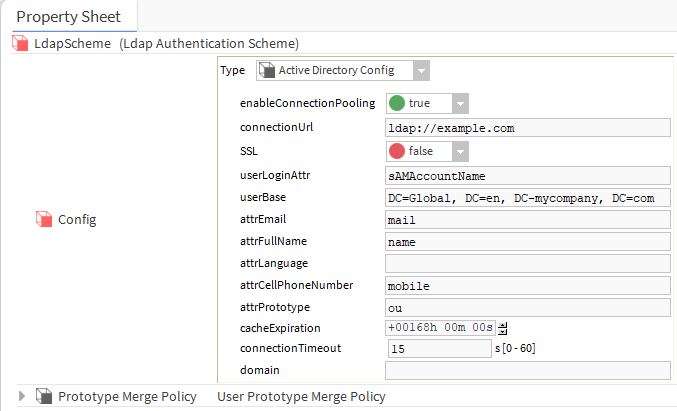Open the Type Active Directory Config dropdown
Screen dimensions: 677x411
click(x=421, y=71)
